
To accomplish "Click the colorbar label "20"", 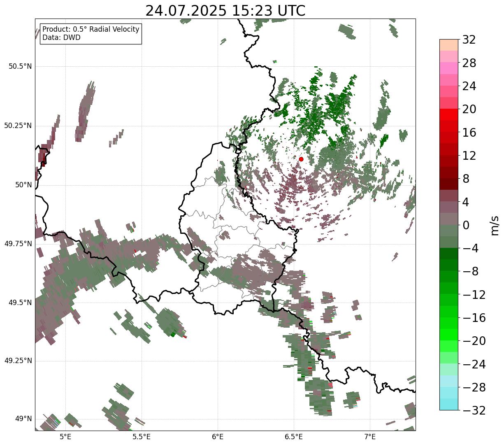I will tap(469, 110).
